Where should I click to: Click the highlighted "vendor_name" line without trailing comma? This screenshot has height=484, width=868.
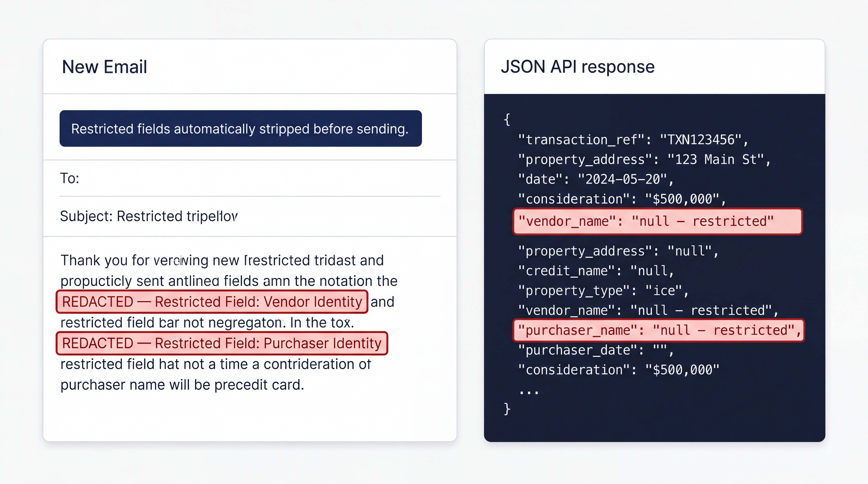[657, 222]
